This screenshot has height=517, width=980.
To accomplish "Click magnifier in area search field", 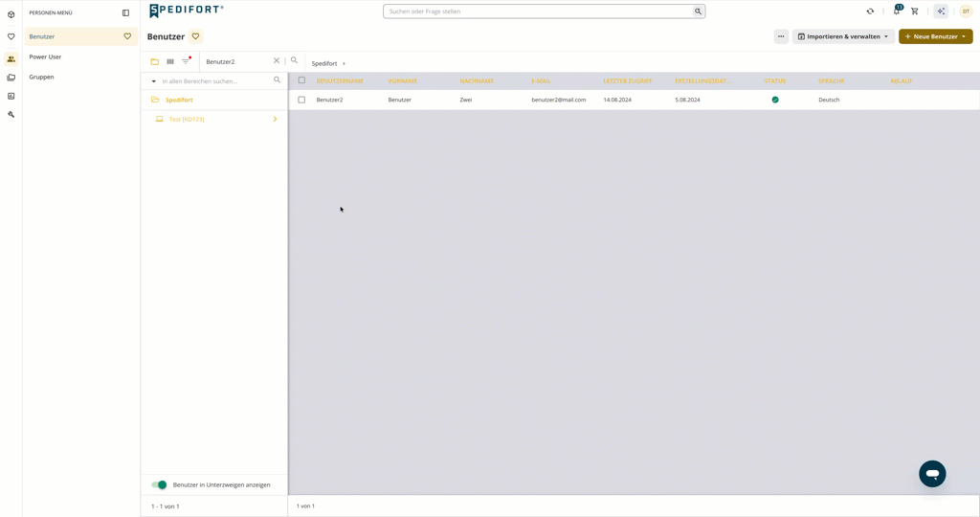I will tap(277, 80).
